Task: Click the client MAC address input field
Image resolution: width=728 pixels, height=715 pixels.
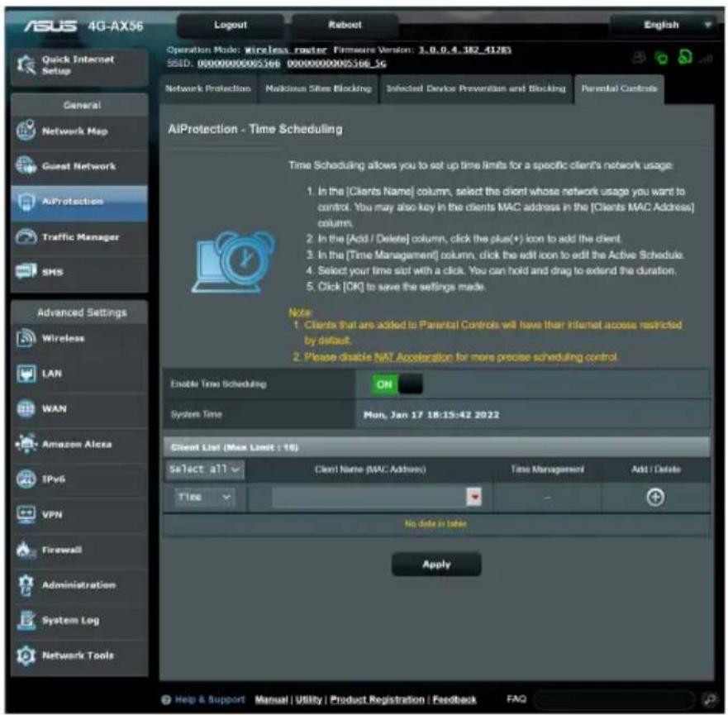Action: (x=369, y=498)
